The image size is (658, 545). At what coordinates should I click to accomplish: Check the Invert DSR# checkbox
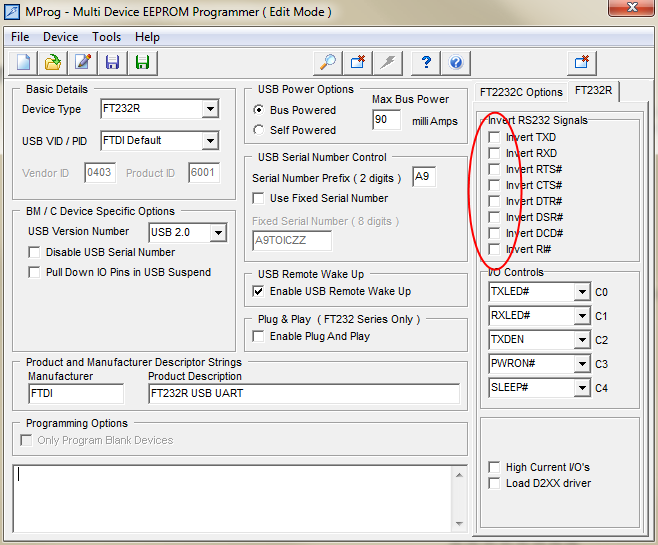pos(494,217)
